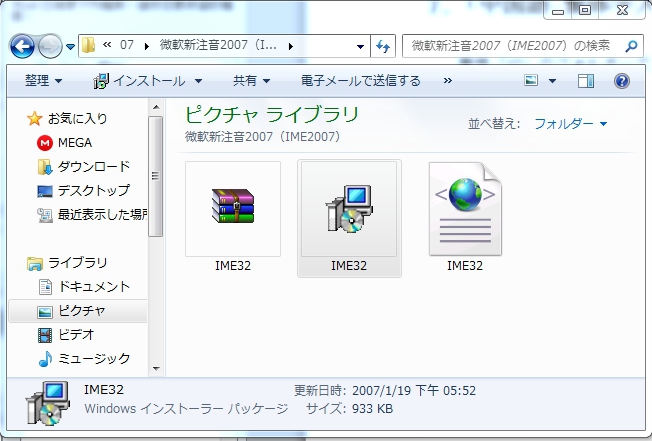
Task: Open the MEGA favorite
Action: (64, 143)
